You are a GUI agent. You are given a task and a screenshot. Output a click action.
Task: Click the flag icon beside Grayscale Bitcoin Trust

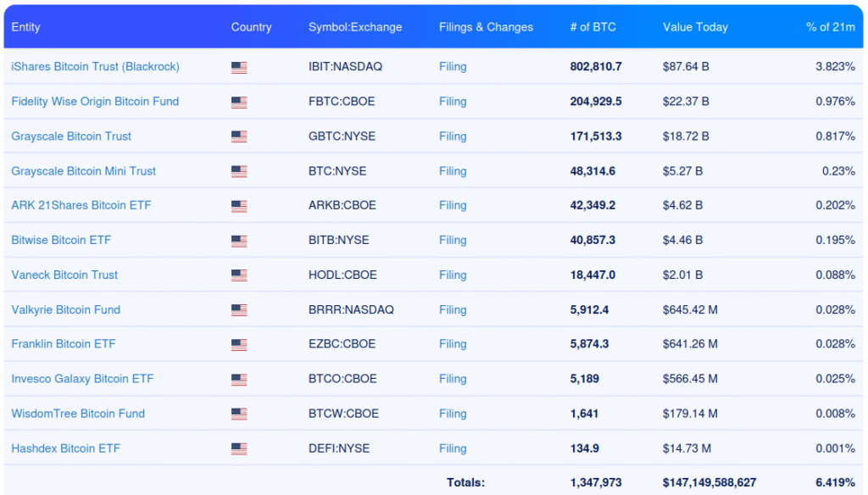click(x=239, y=137)
